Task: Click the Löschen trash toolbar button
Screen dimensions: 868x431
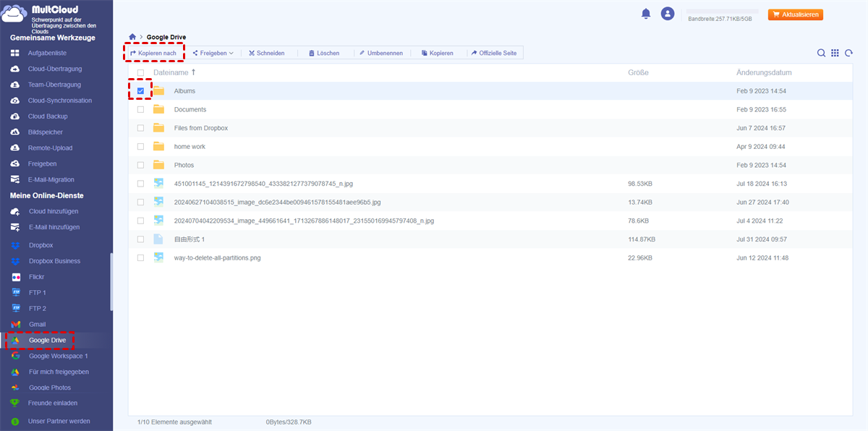Action: click(x=323, y=53)
